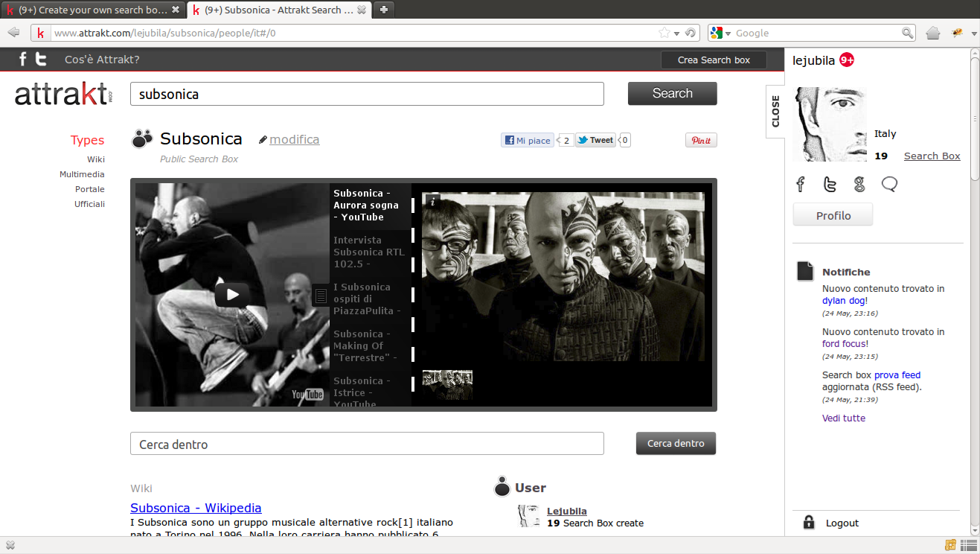Screen dimensions: 980x554
Task: Click the red 9+ notification badge
Action: tap(847, 60)
